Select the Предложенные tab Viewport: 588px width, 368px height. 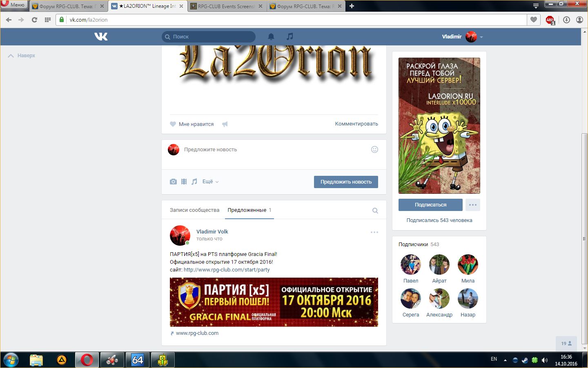click(x=249, y=210)
